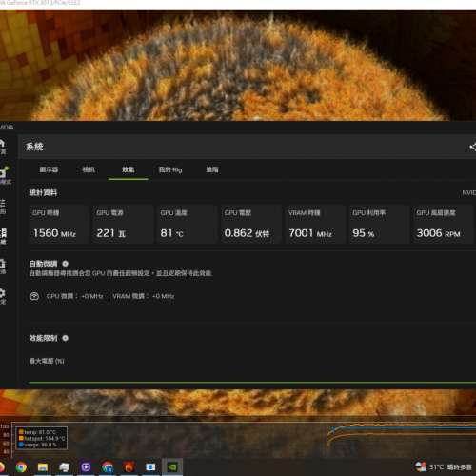The width and height of the screenshot is (476, 476).
Task: Click the hotspot legend entry in graph
Action: pyautogui.click(x=42, y=439)
